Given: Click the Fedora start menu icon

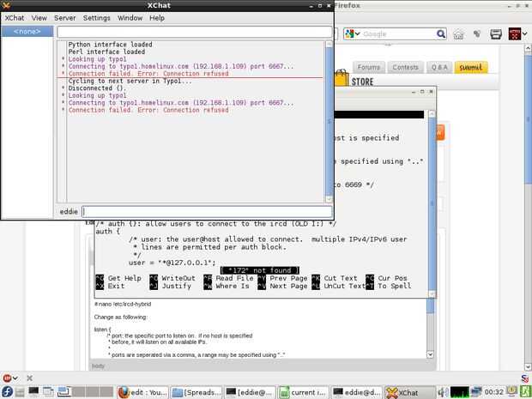Looking at the screenshot, I should [8, 392].
